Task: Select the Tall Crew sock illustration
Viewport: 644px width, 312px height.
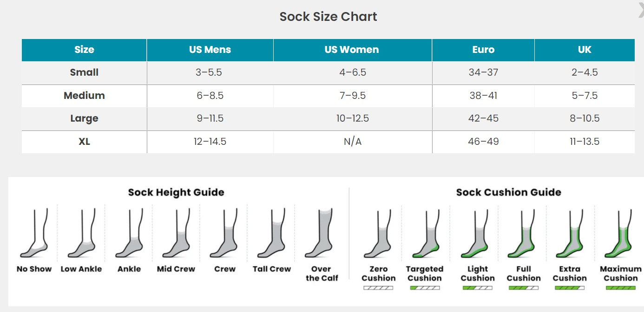Action: [272, 234]
